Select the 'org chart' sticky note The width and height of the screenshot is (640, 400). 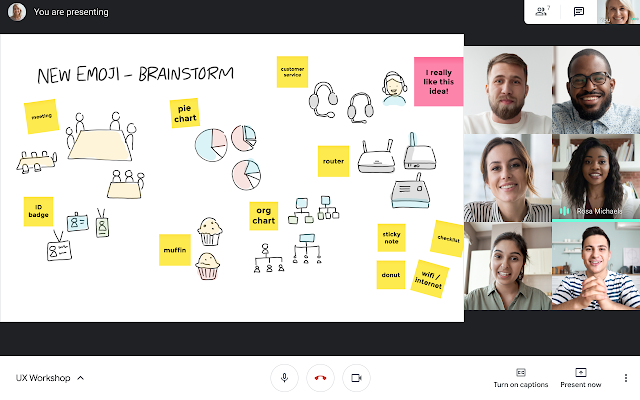264,215
